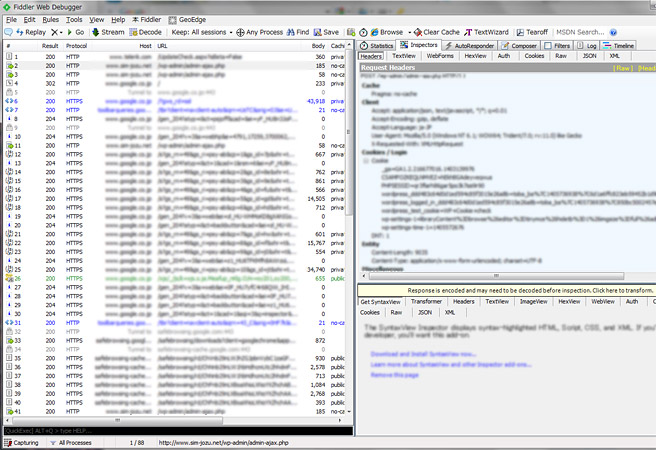Toggle the Filters tab checkbox
656x450 pixels.
[548, 46]
